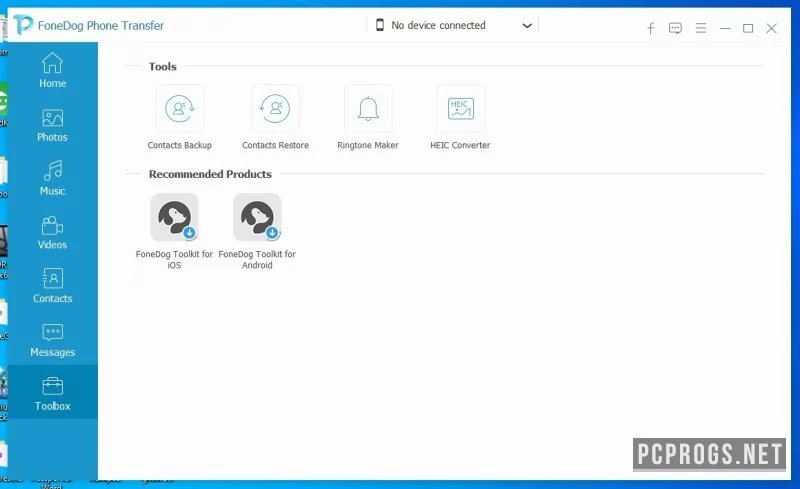Select the Toolbox sidebar item
800x489 pixels.
(x=53, y=393)
